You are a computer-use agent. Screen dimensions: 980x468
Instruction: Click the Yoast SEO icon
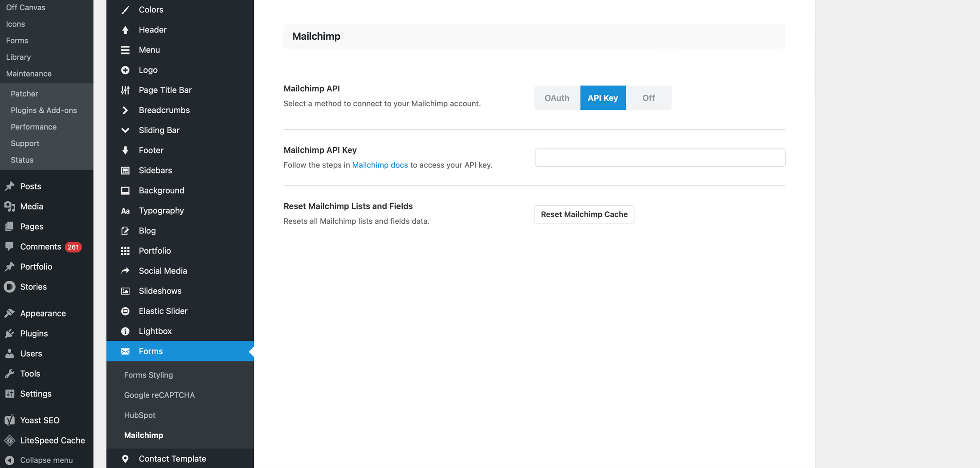pyautogui.click(x=10, y=420)
